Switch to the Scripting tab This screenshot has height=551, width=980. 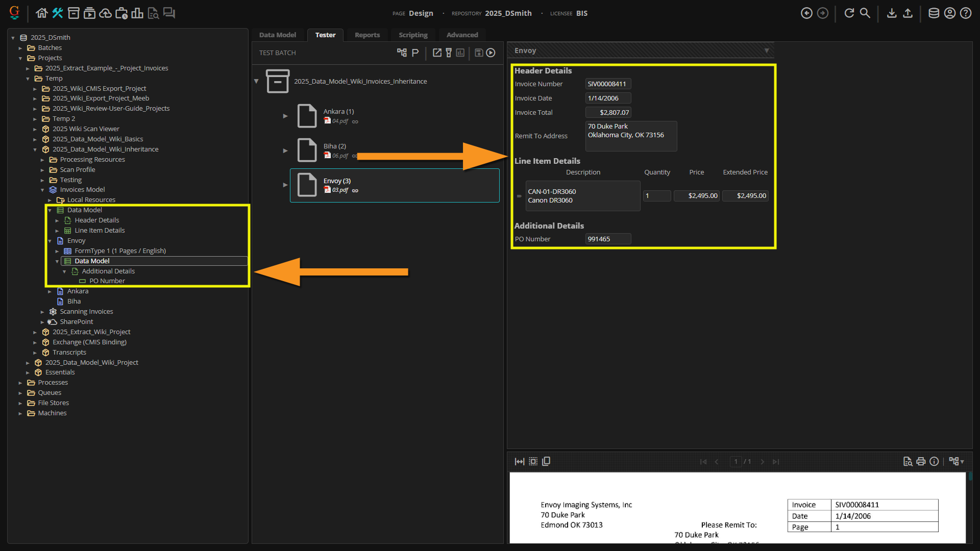click(x=413, y=35)
